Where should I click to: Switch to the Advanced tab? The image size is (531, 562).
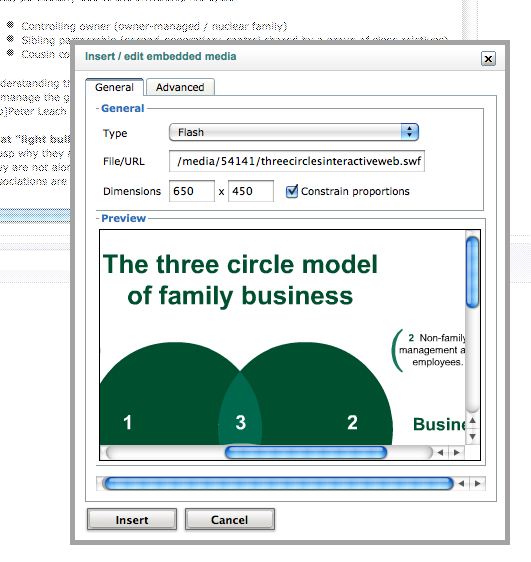pos(180,87)
